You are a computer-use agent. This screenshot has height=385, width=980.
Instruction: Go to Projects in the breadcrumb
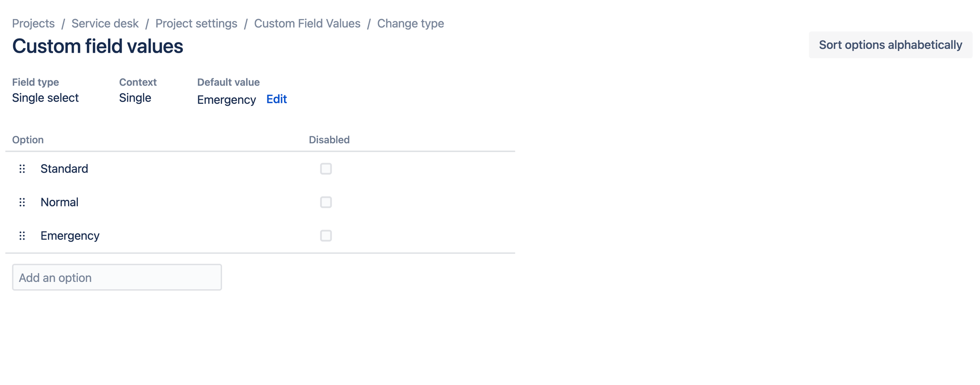(x=33, y=23)
